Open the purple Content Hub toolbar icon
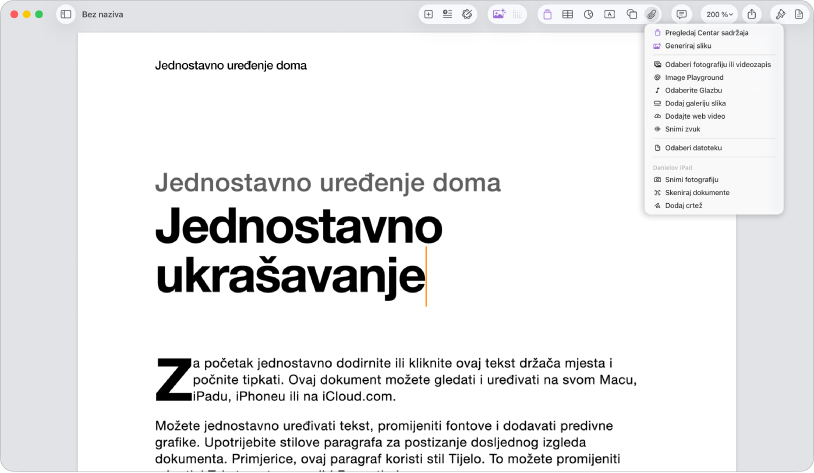Screen dimensions: 814x473 pos(547,15)
